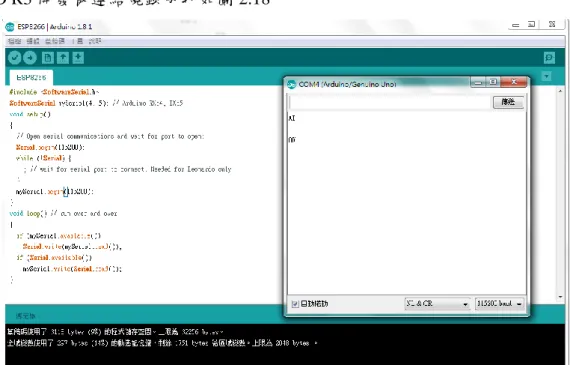Click the Serial.write(mySerial.read()) line
This screenshot has height=365, width=570.
(x=72, y=246)
